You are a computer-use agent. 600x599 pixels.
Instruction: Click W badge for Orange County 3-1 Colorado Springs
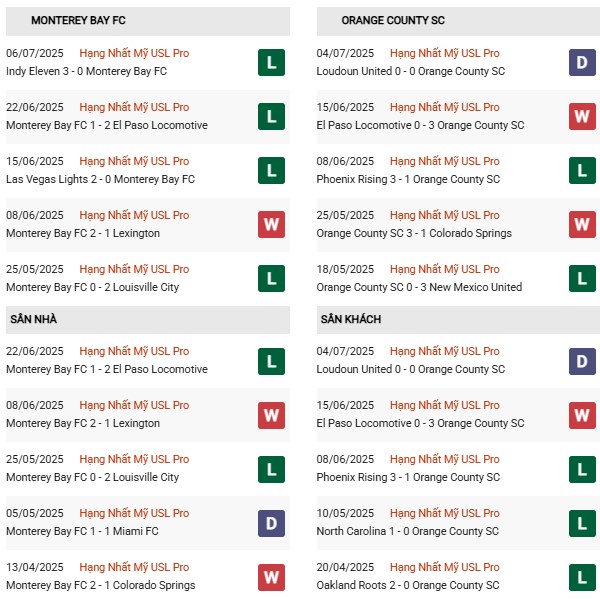(x=582, y=225)
